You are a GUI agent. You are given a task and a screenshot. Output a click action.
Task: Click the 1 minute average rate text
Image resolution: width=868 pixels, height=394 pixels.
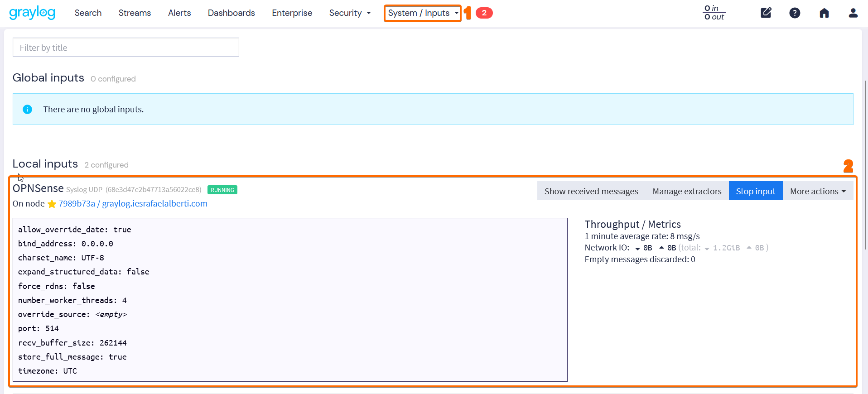pyautogui.click(x=642, y=236)
